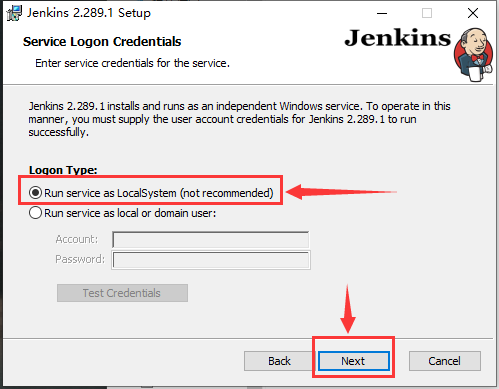Click the Logon Type label
The height and width of the screenshot is (389, 499).
click(63, 170)
